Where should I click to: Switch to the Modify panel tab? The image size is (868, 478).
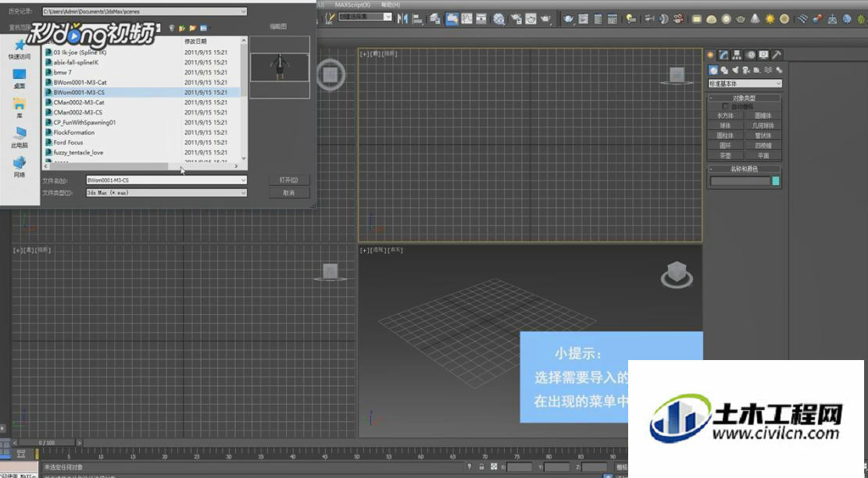(x=723, y=55)
